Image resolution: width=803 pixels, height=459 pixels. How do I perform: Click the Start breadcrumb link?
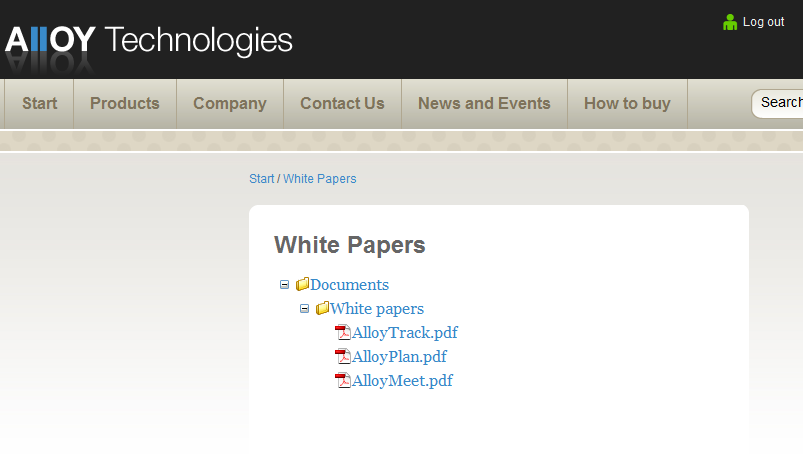click(262, 179)
